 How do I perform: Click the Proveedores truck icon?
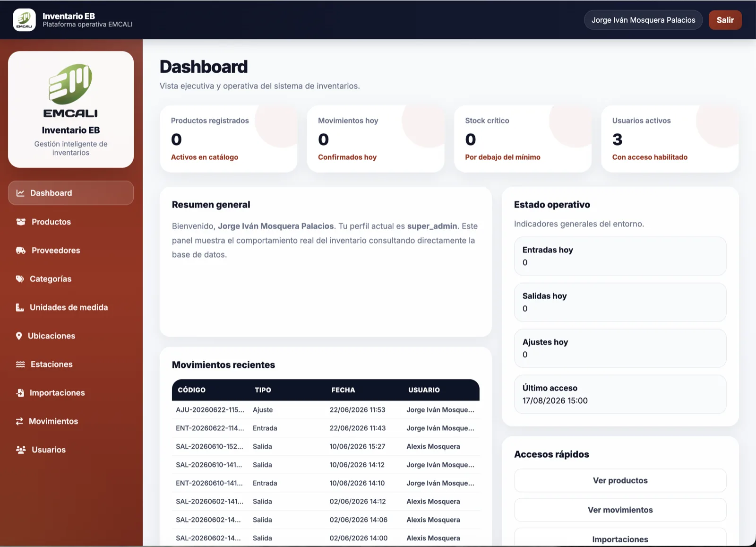[21, 250]
